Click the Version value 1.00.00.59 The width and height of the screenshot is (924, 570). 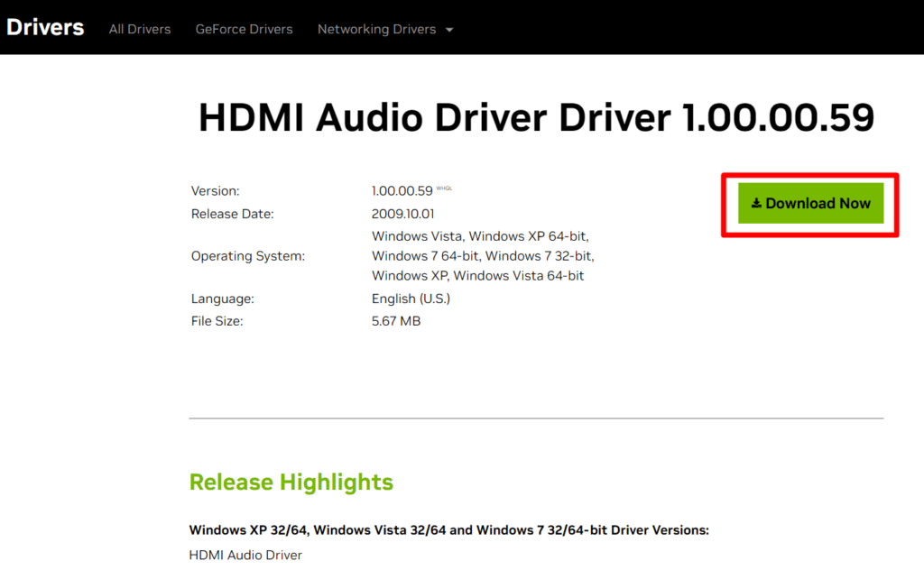[x=402, y=191]
